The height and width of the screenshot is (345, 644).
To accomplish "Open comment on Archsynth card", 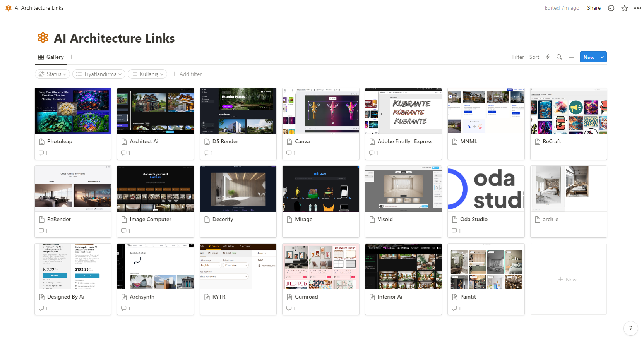I will point(125,308).
